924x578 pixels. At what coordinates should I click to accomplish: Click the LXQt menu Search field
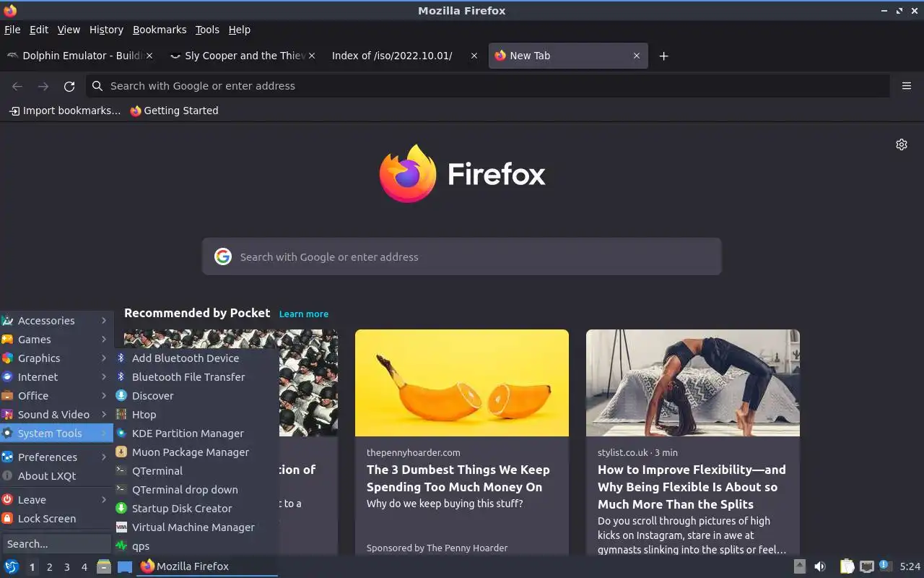pos(56,544)
